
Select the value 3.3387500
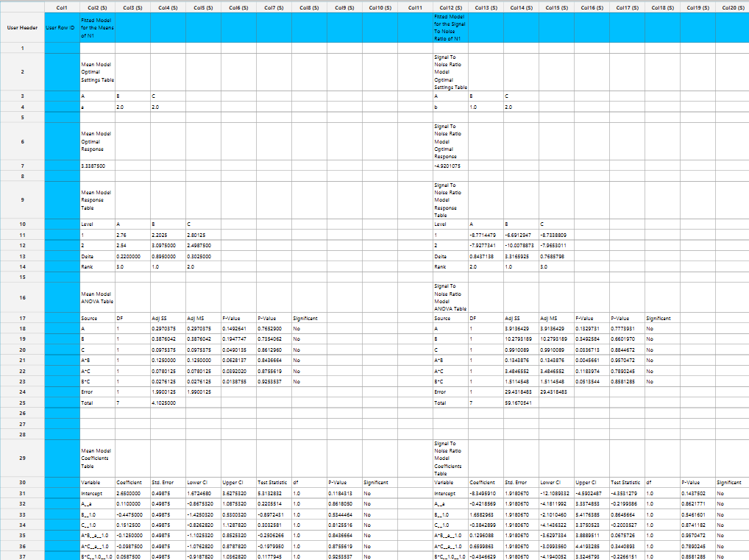click(x=97, y=166)
